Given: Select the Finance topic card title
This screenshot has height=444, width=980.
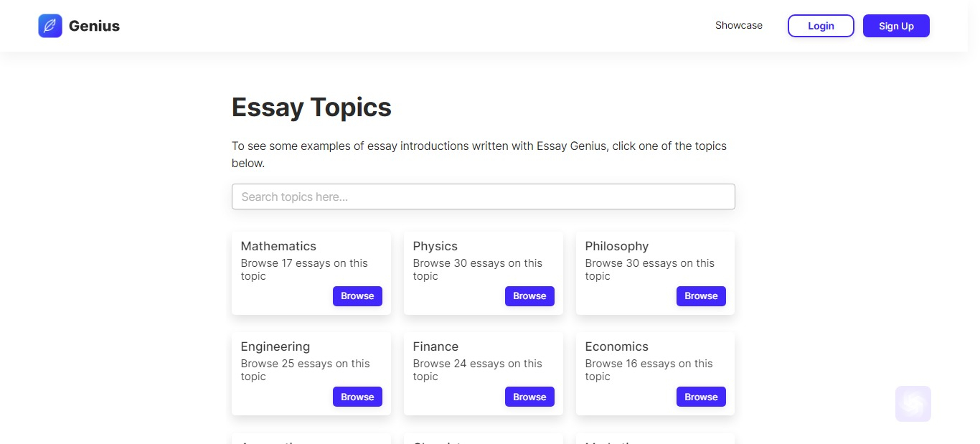Looking at the screenshot, I should pyautogui.click(x=435, y=346).
